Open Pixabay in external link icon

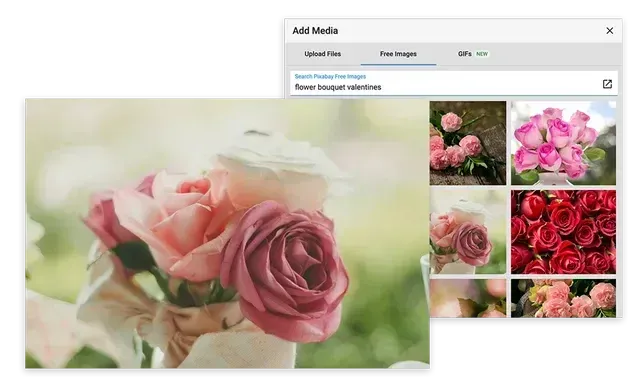(x=607, y=84)
